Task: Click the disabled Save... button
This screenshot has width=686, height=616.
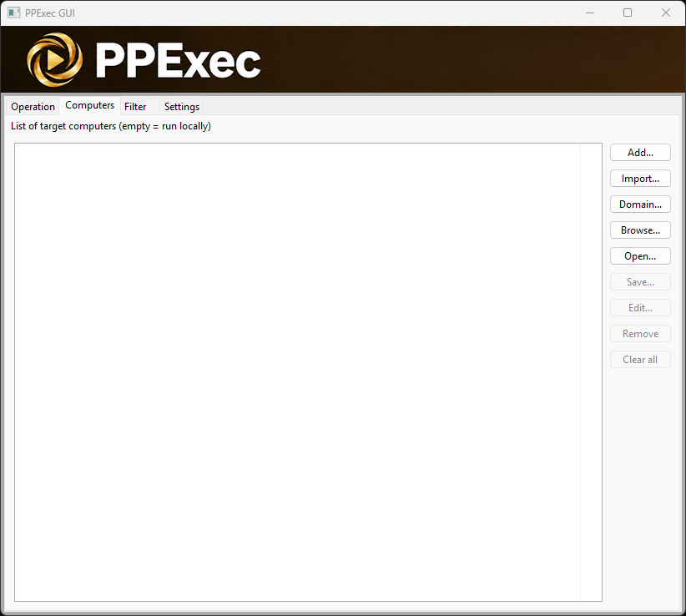Action: 640,282
